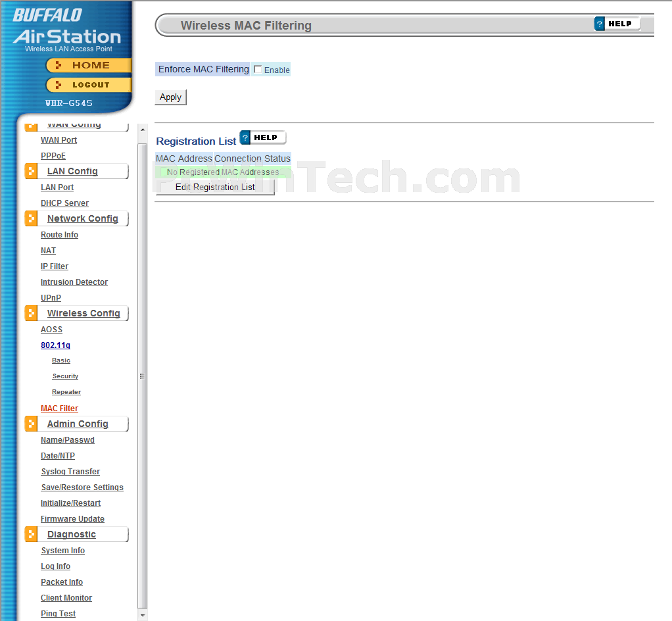672x621 pixels.
Task: Open Intrusion Detector page
Action: pyautogui.click(x=74, y=282)
